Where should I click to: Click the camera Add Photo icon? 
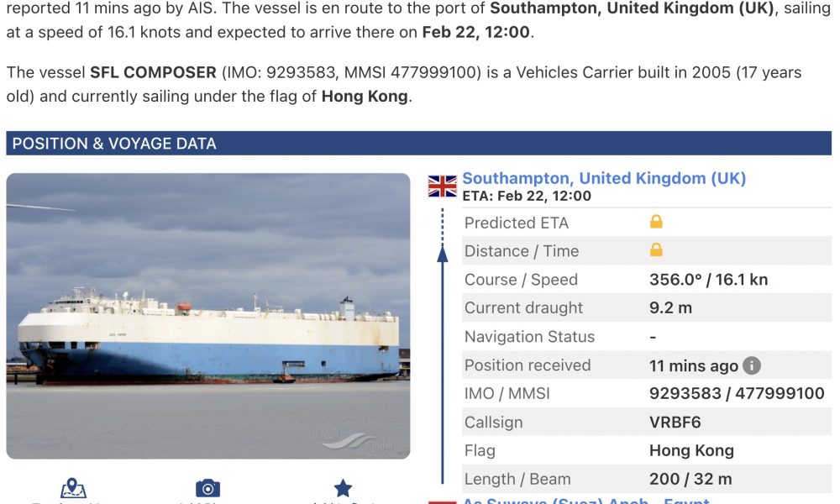click(207, 489)
